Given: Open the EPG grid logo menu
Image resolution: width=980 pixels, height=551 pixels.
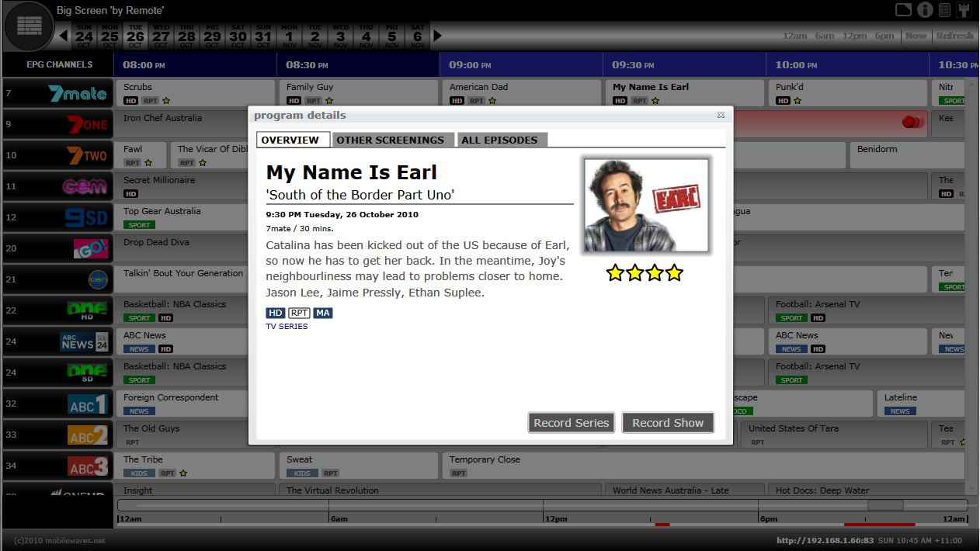Looking at the screenshot, I should tap(29, 26).
